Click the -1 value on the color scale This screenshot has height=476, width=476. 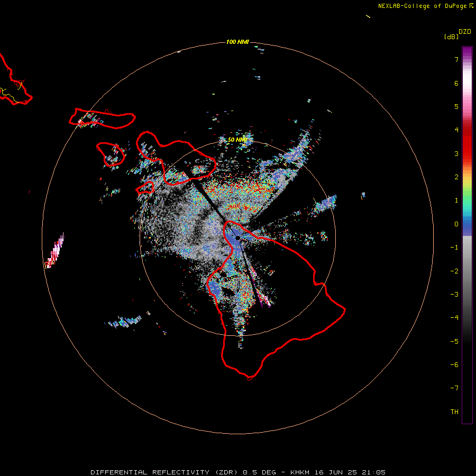point(454,248)
